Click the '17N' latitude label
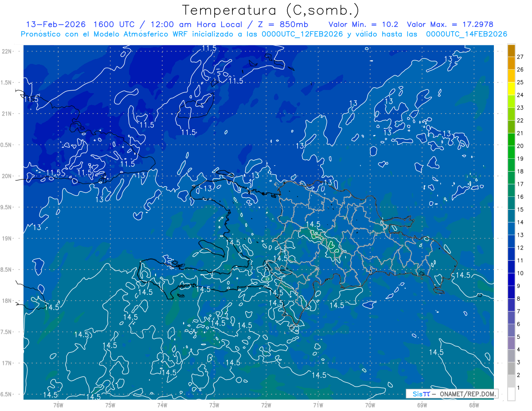This screenshot has height=411, width=532. pos(8,363)
